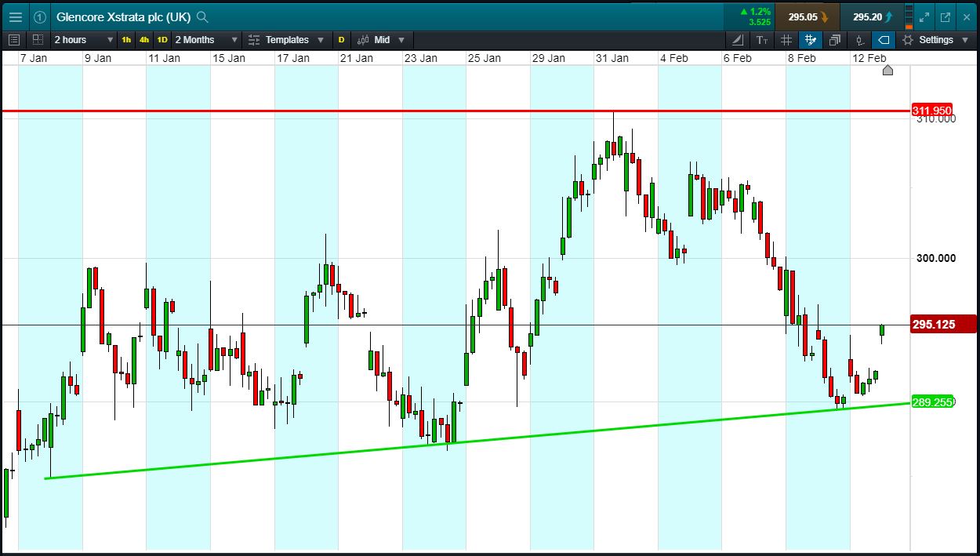Click the Settings gear icon

tap(908, 39)
